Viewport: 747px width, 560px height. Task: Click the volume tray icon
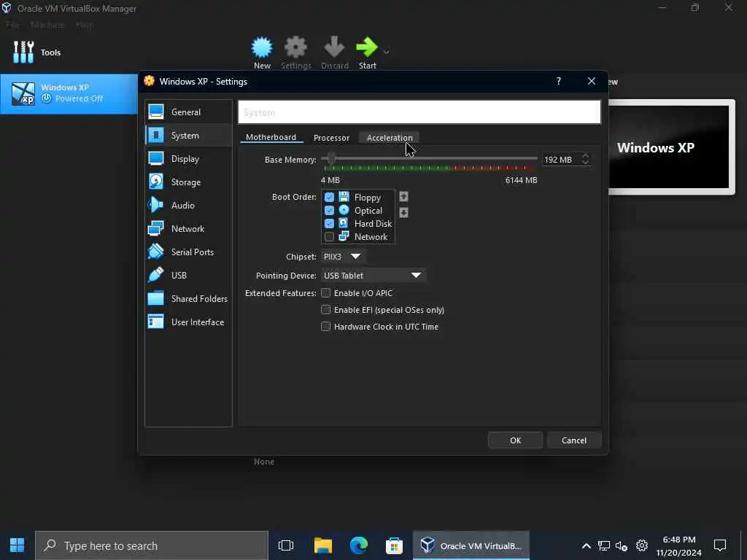tap(621, 545)
